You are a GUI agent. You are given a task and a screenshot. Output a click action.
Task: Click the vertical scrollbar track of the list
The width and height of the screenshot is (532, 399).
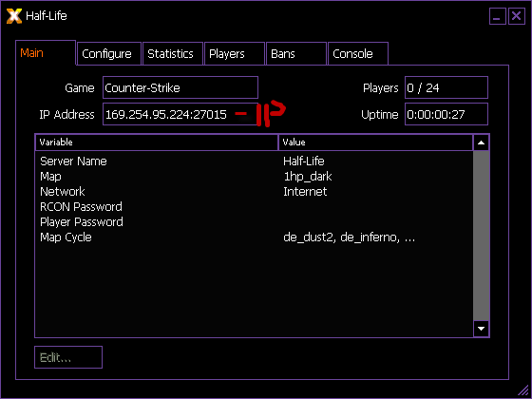point(481,236)
